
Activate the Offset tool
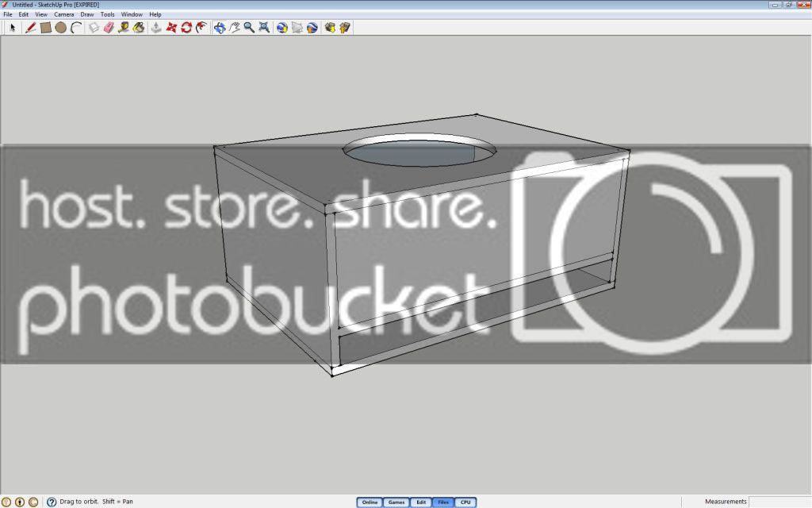(201, 28)
